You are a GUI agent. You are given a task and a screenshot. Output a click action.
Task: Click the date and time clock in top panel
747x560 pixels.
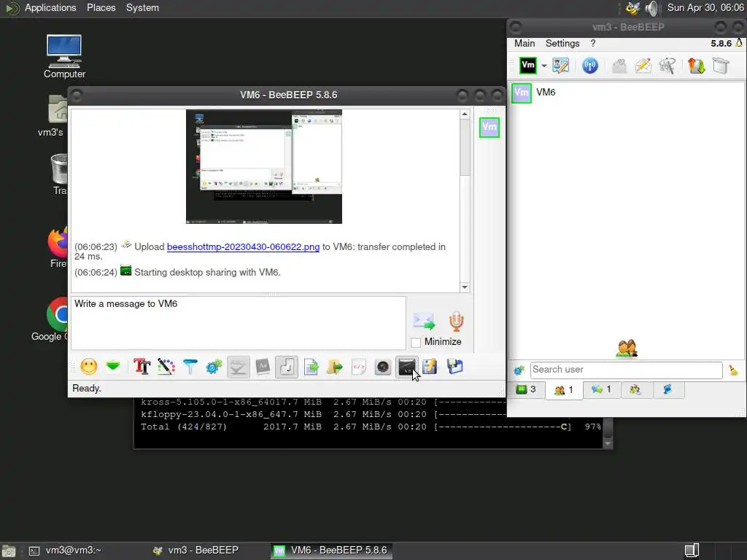coord(705,7)
